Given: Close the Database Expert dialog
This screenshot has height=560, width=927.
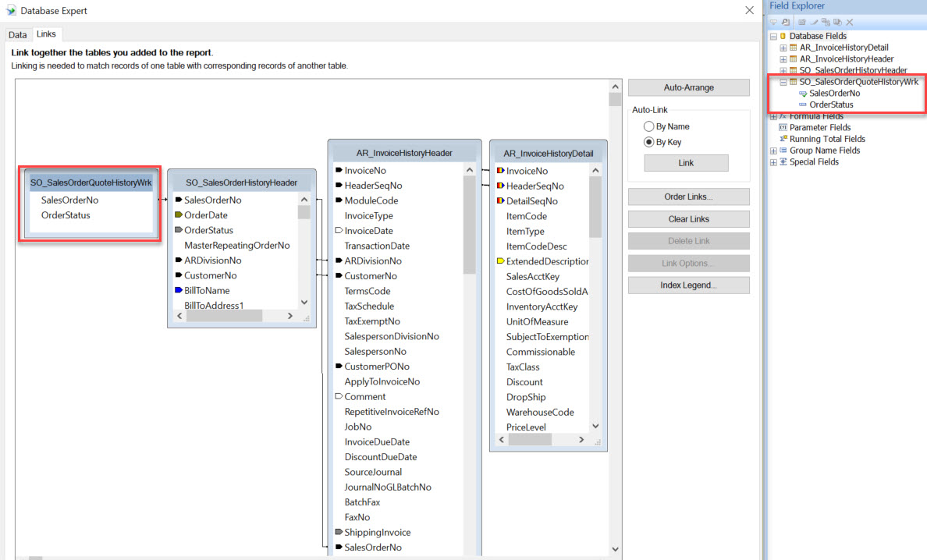Looking at the screenshot, I should tap(749, 11).
